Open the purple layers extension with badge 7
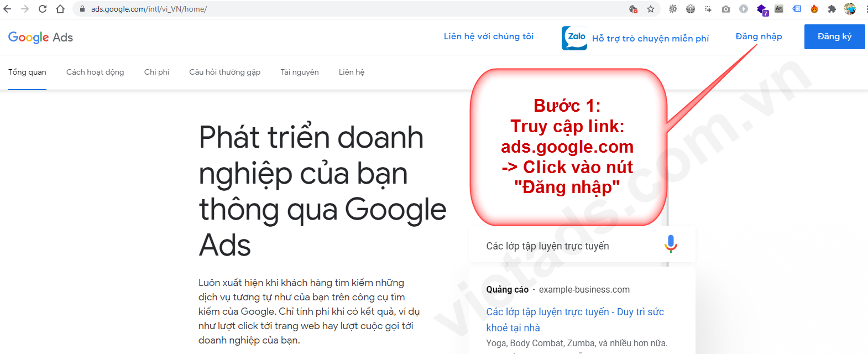This screenshot has width=868, height=354. 762,10
